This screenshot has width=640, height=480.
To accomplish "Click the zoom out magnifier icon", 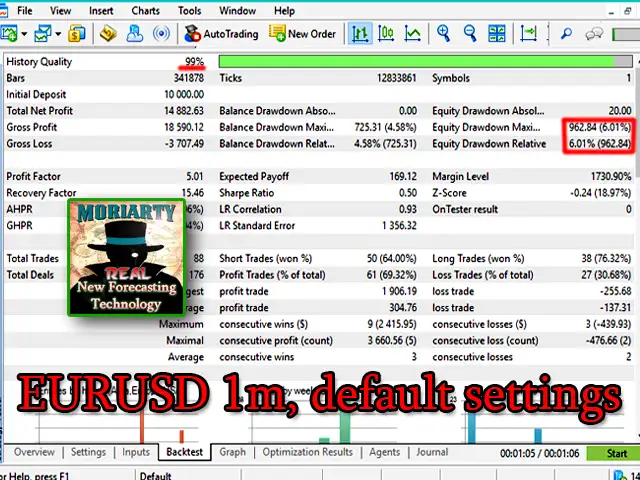I will point(470,34).
